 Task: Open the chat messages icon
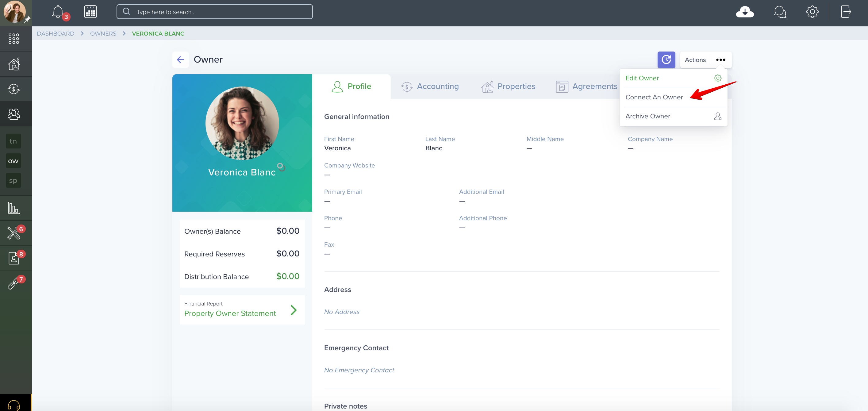[x=780, y=12]
